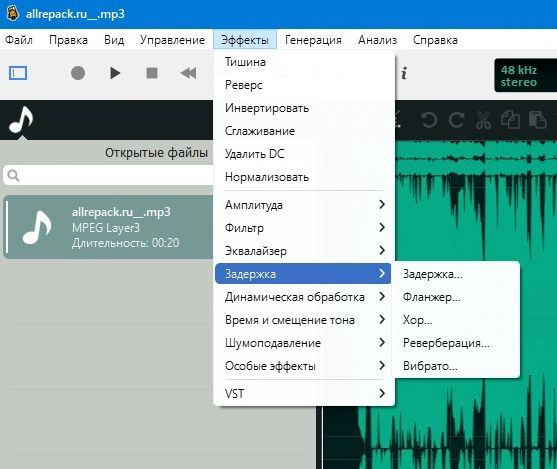This screenshot has width=557, height=469.
Task: Select allrepack.ru__.mp3 in the file list
Action: [x=108, y=227]
